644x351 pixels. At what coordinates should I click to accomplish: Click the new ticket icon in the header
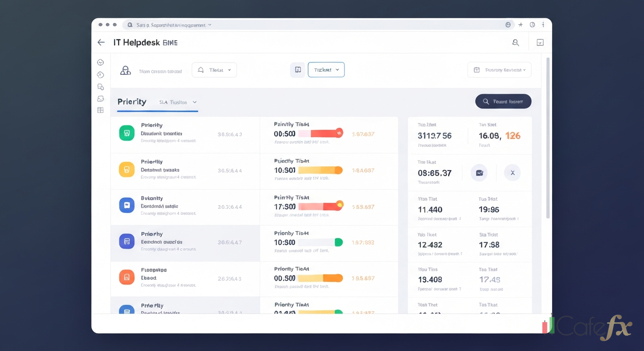540,42
